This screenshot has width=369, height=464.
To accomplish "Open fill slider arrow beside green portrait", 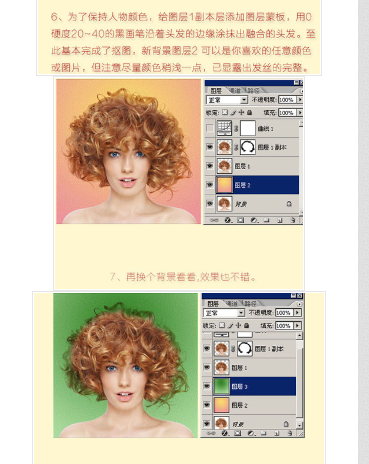I will 297,325.
